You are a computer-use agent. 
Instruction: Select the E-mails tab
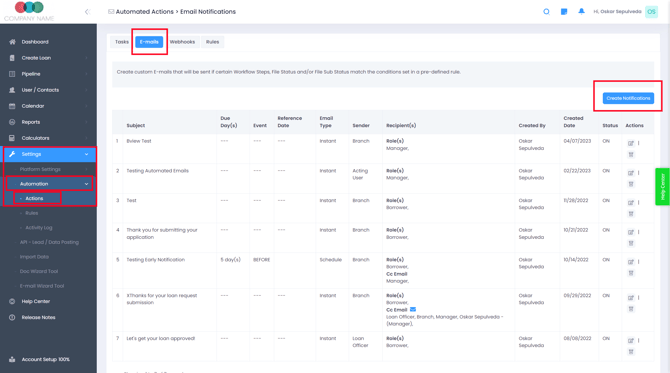click(x=149, y=42)
